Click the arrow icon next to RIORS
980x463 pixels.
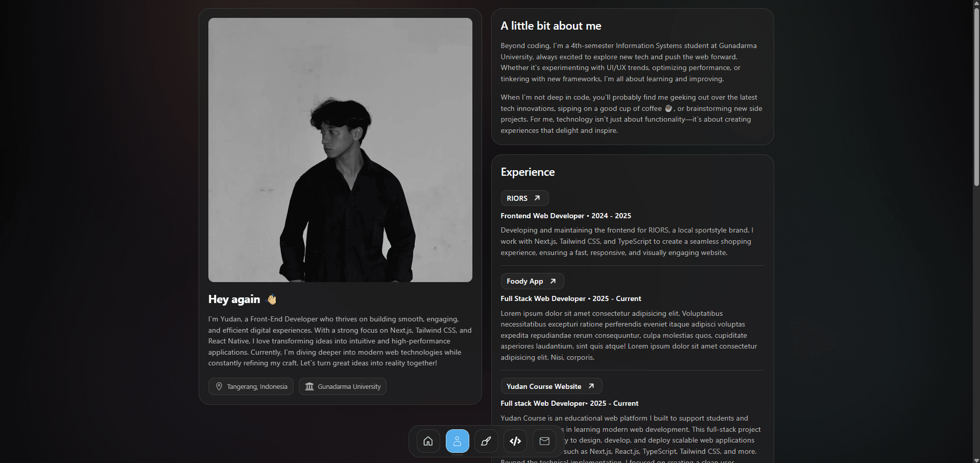click(x=537, y=198)
